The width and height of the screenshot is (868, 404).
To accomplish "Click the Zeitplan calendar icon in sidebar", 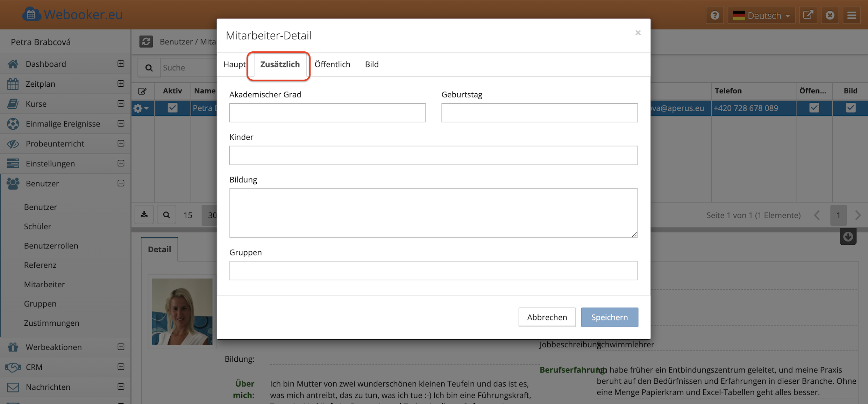I will pyautogui.click(x=13, y=84).
